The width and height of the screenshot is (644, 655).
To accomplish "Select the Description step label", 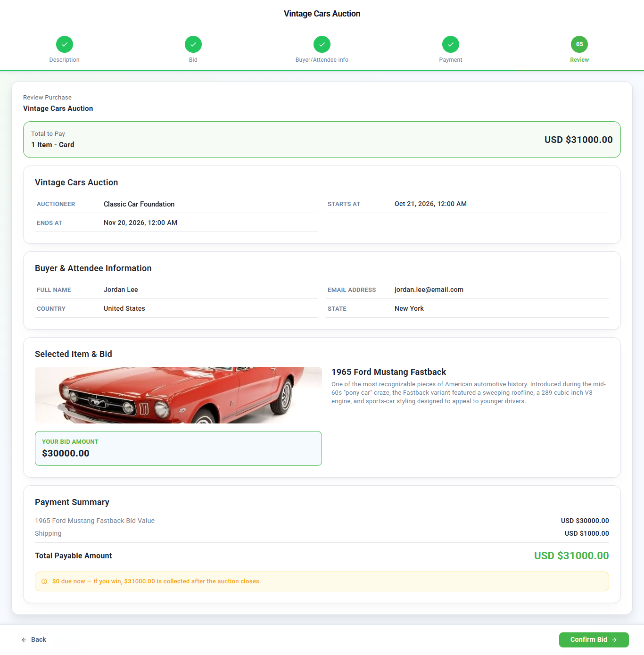I will click(x=65, y=60).
